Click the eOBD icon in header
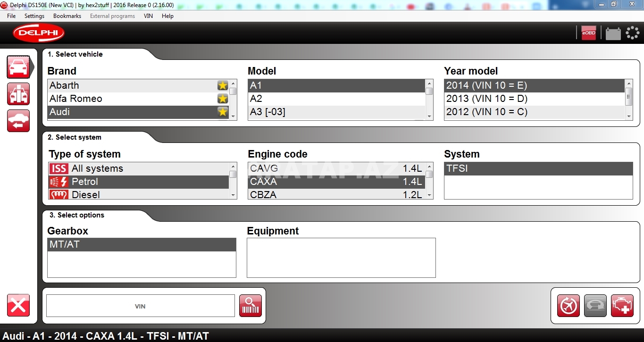The width and height of the screenshot is (644, 342). [x=589, y=33]
